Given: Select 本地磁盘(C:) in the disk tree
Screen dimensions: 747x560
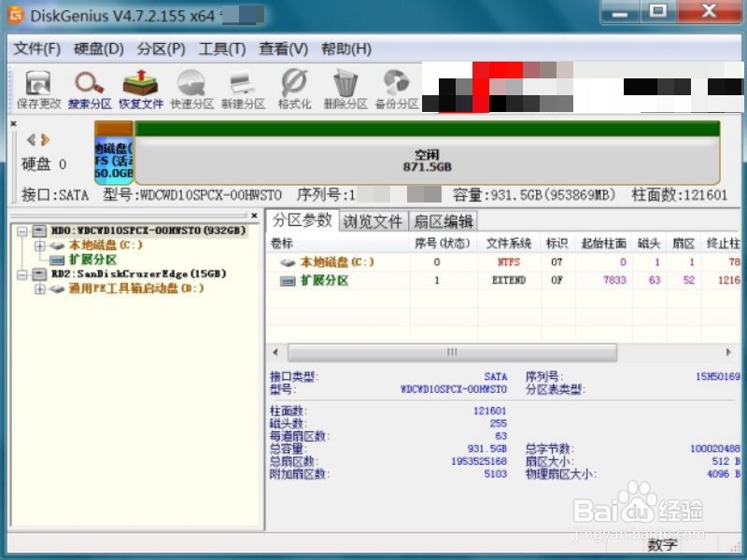Looking at the screenshot, I should (x=106, y=245).
